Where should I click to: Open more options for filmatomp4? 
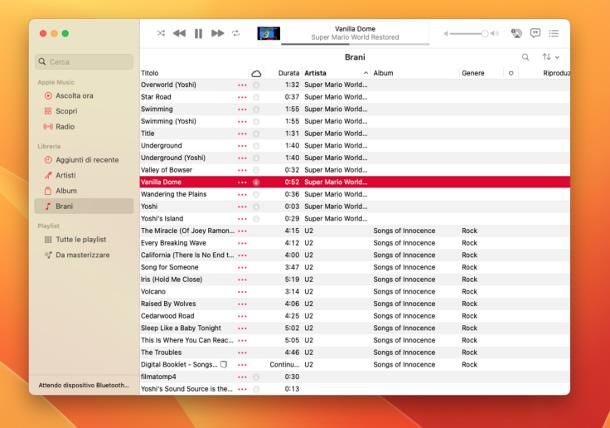pos(242,377)
